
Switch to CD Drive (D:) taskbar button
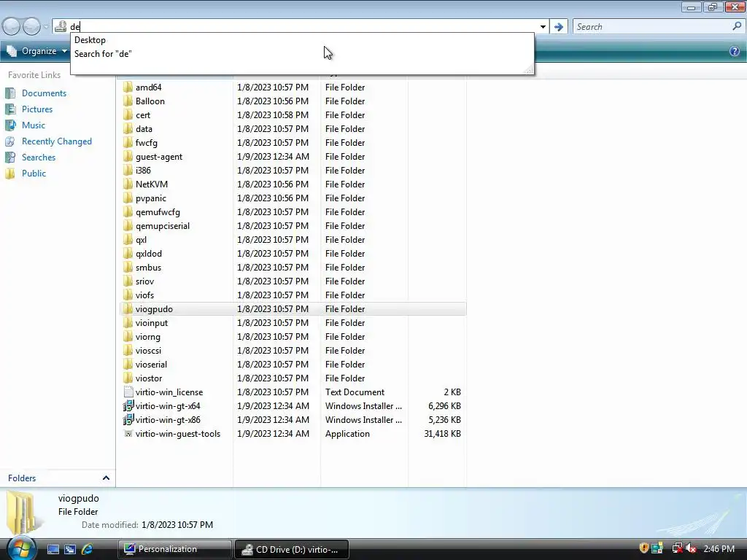[292, 549]
